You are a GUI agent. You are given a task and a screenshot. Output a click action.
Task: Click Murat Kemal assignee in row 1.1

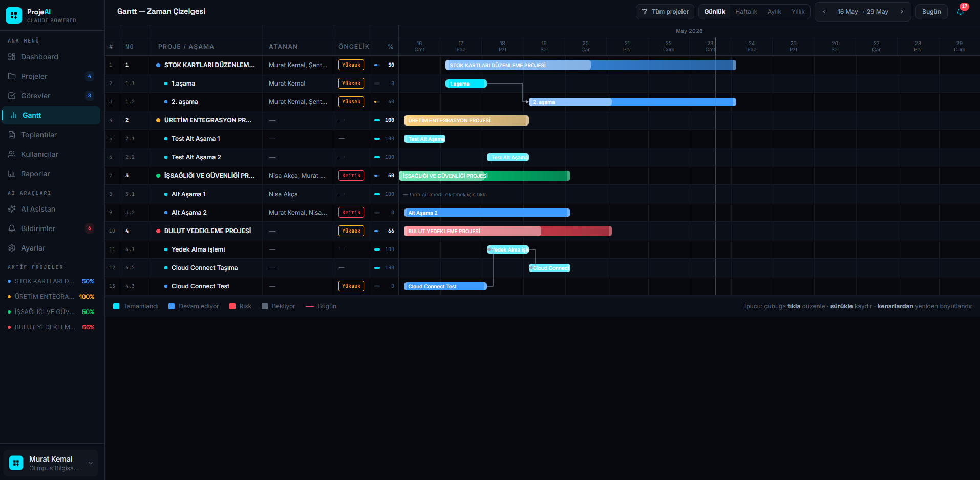pos(287,84)
